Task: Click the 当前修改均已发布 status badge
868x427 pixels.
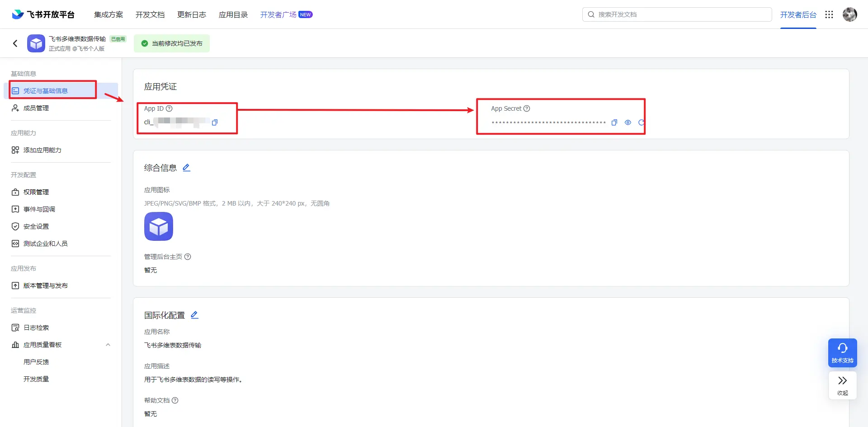Action: [172, 43]
